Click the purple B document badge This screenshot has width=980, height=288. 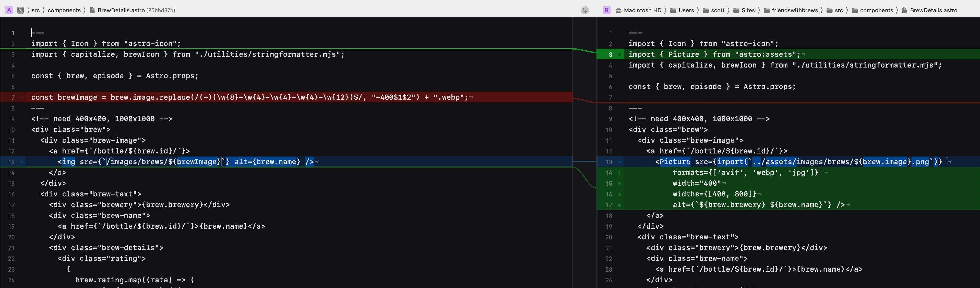(607, 10)
